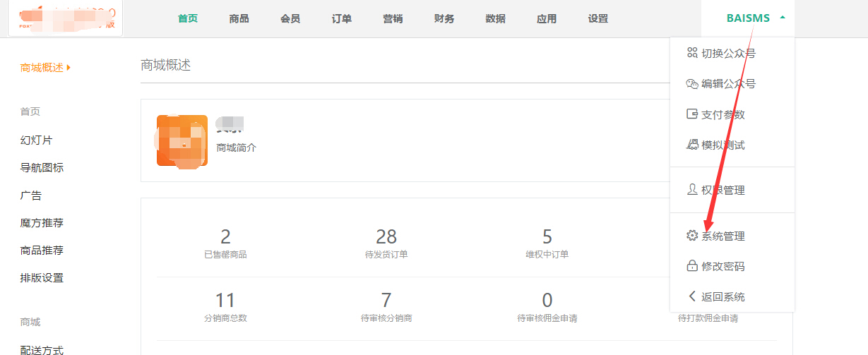Viewport: 868px width, 355px height.
Task: Go to the 营销 menu tab
Action: pyautogui.click(x=393, y=19)
